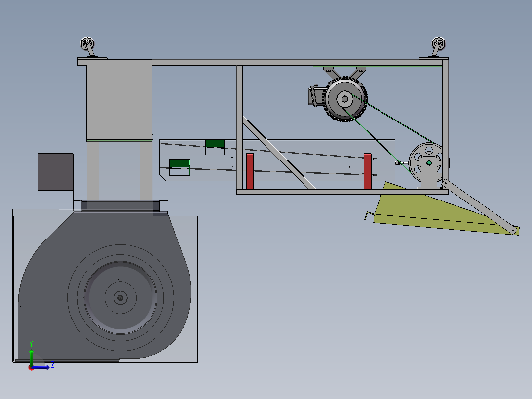Click the right red vertical post
The image size is (532, 399).
[x=367, y=170]
